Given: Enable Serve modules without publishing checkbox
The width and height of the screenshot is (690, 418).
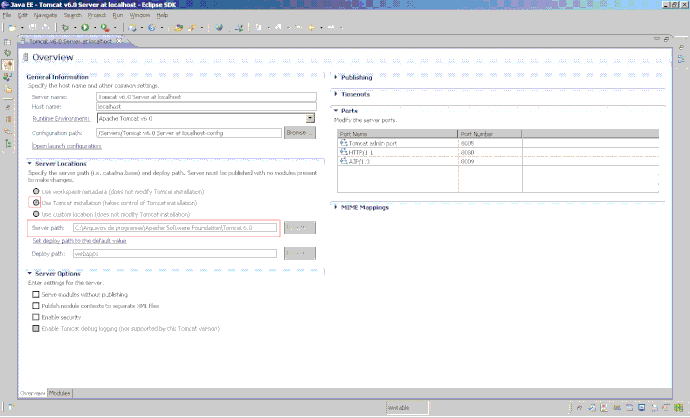Looking at the screenshot, I should [36, 294].
